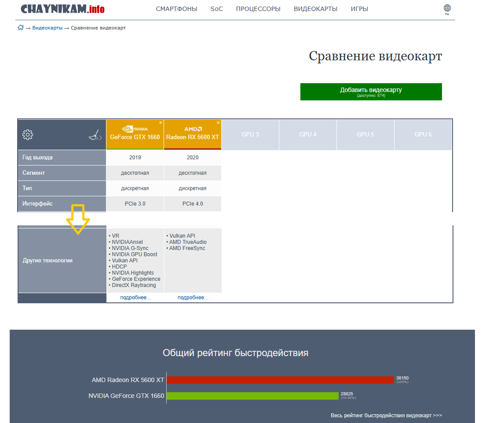Image resolution: width=504 pixels, height=423 pixels.
Task: Select the empty GPU 4 slot
Action: (x=307, y=134)
